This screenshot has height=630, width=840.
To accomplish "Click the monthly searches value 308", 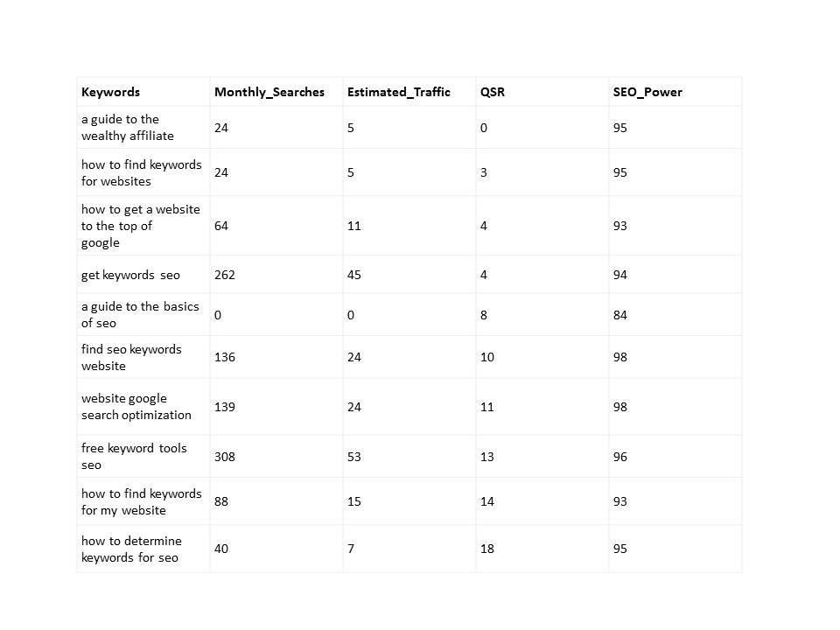I will pyautogui.click(x=225, y=457).
